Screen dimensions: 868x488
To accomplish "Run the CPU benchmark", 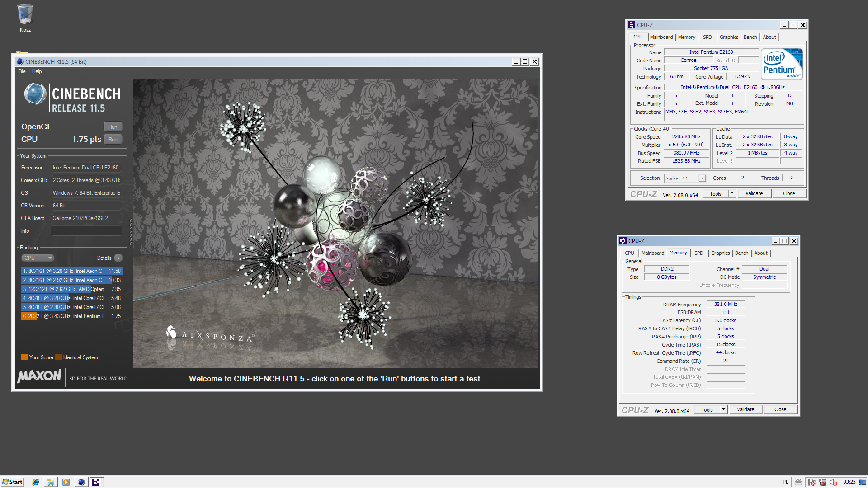I will 113,140.
